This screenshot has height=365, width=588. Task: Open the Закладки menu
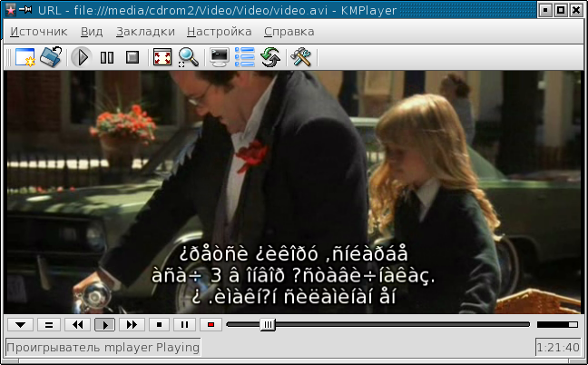point(145,32)
